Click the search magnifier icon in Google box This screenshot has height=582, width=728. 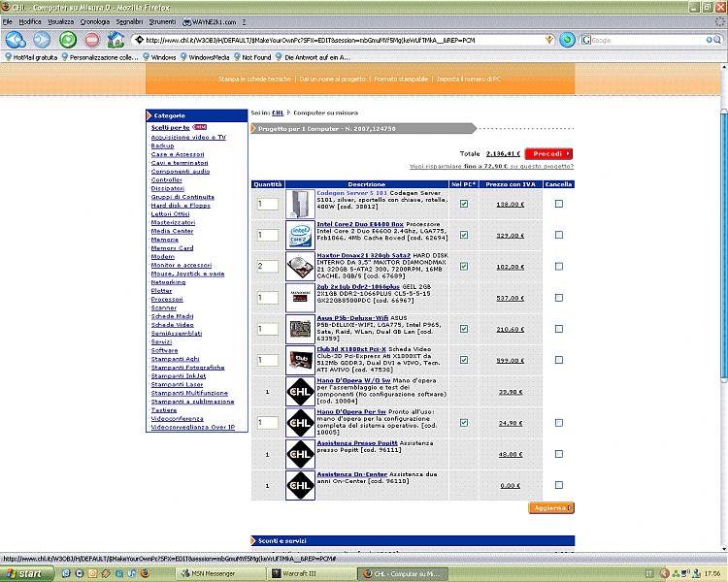pos(717,40)
